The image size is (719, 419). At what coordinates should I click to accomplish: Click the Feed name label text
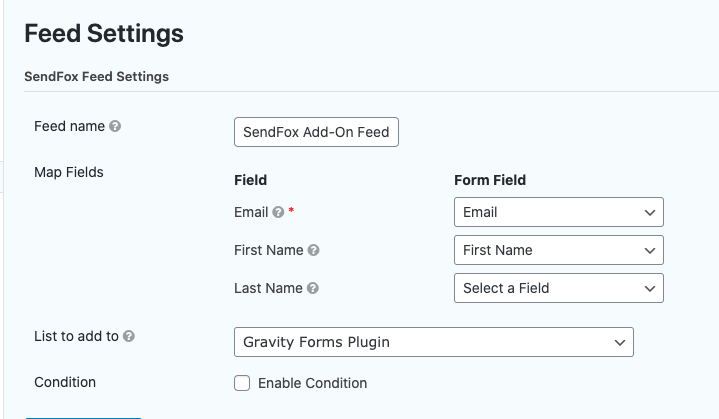pos(69,126)
